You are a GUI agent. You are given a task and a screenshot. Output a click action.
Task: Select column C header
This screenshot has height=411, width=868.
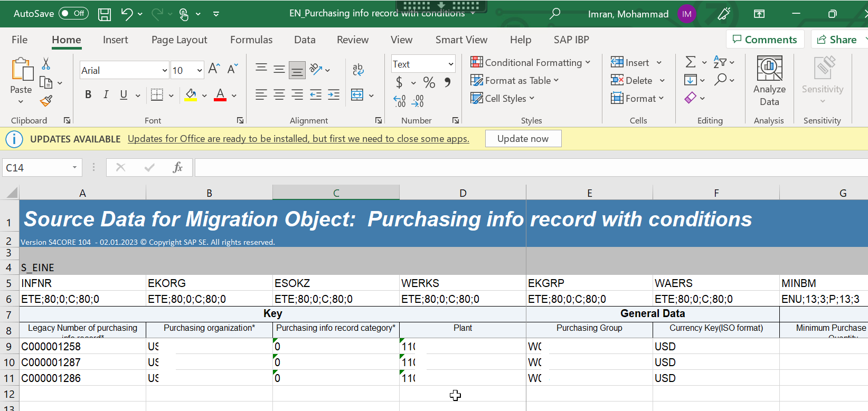click(336, 193)
